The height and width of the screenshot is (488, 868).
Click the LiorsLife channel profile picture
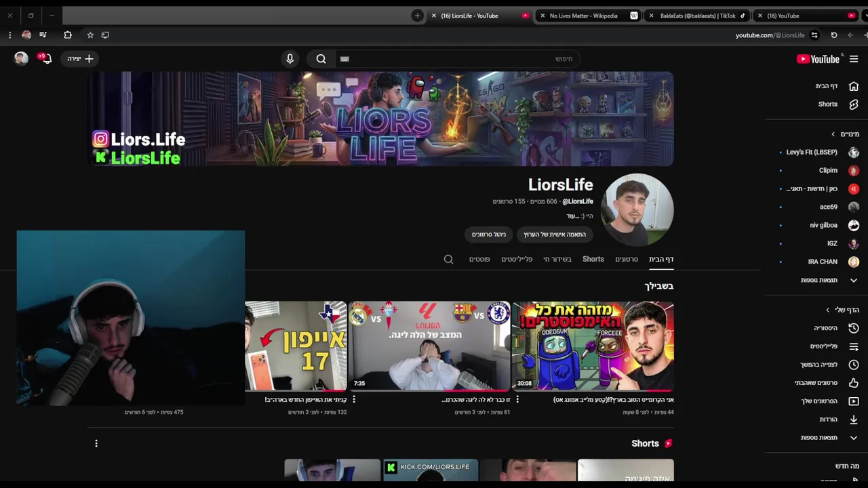pyautogui.click(x=638, y=209)
